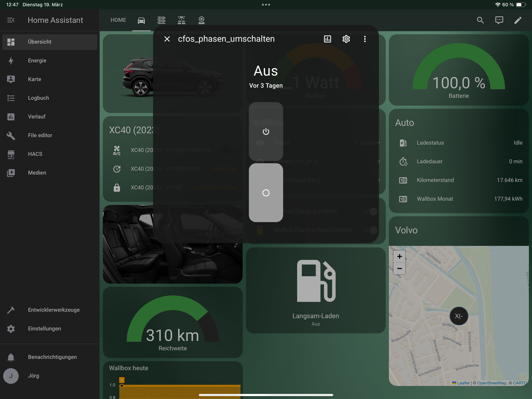The width and height of the screenshot is (532, 399).
Task: Open the Assist chat icon
Action: coord(499,20)
